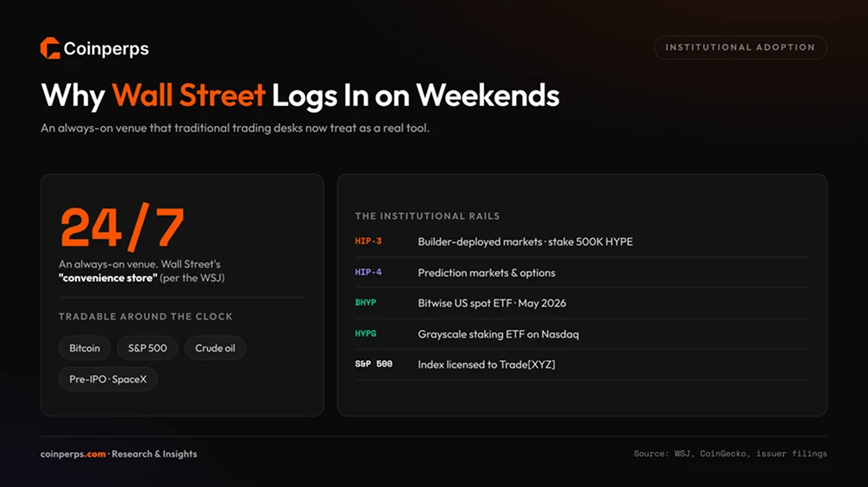Click the BHYP ticker label

pos(365,303)
